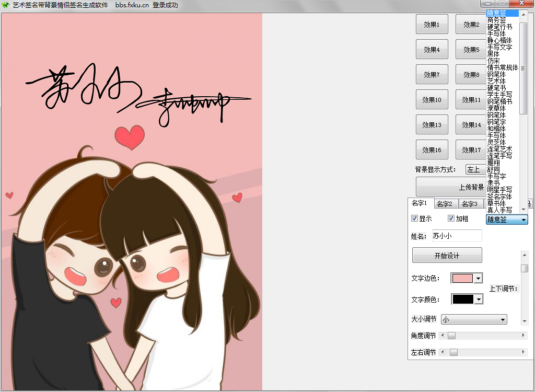The width and height of the screenshot is (535, 392).
Task: Select 手写文字 in the font list
Action: point(503,47)
